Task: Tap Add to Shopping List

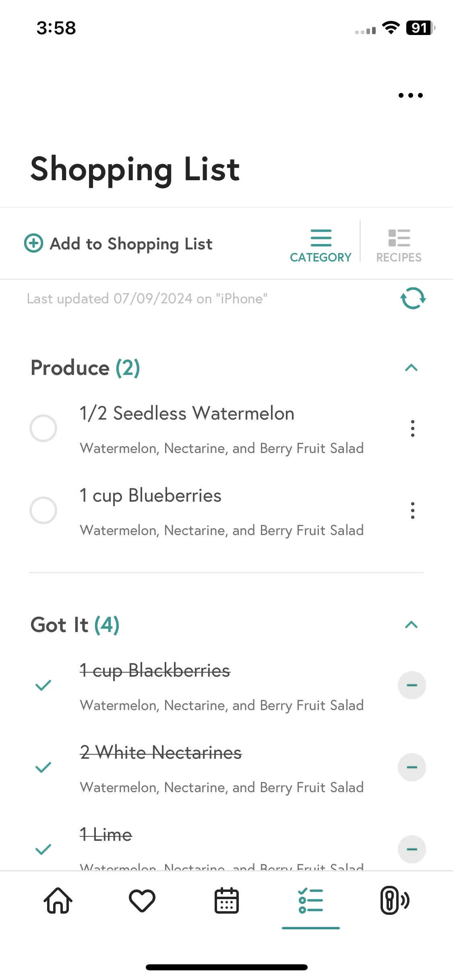Action: 118,244
